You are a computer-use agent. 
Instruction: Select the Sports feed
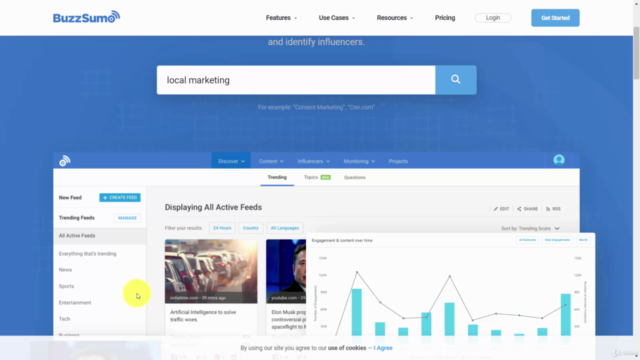[67, 286]
